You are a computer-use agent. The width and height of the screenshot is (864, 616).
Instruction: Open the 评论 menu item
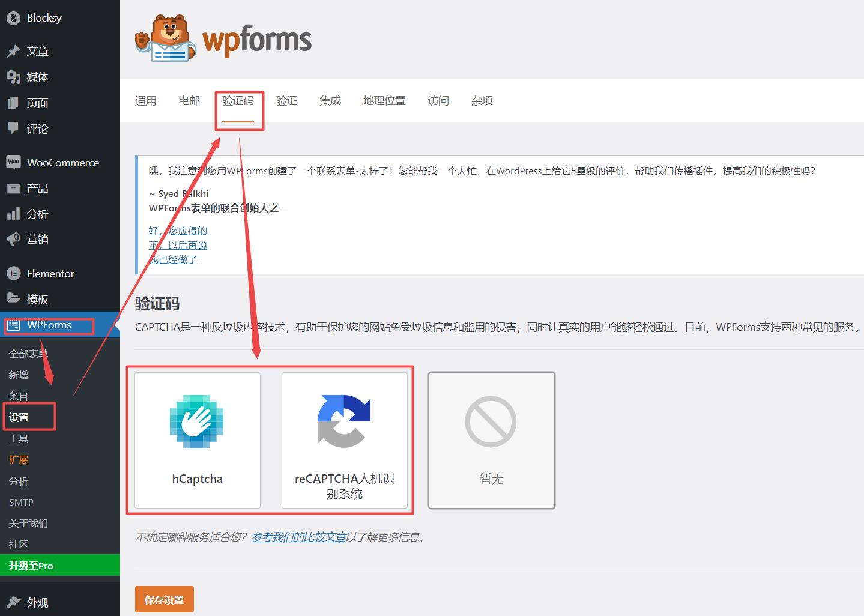(x=38, y=128)
